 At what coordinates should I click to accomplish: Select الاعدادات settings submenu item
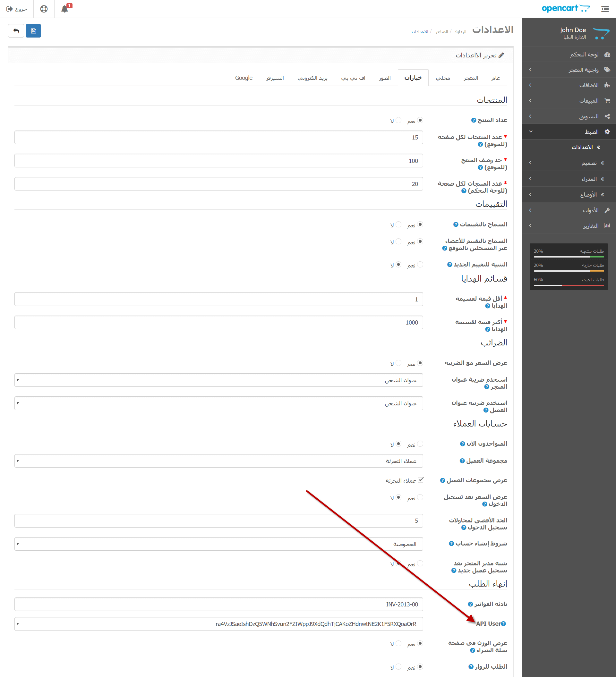click(569, 147)
